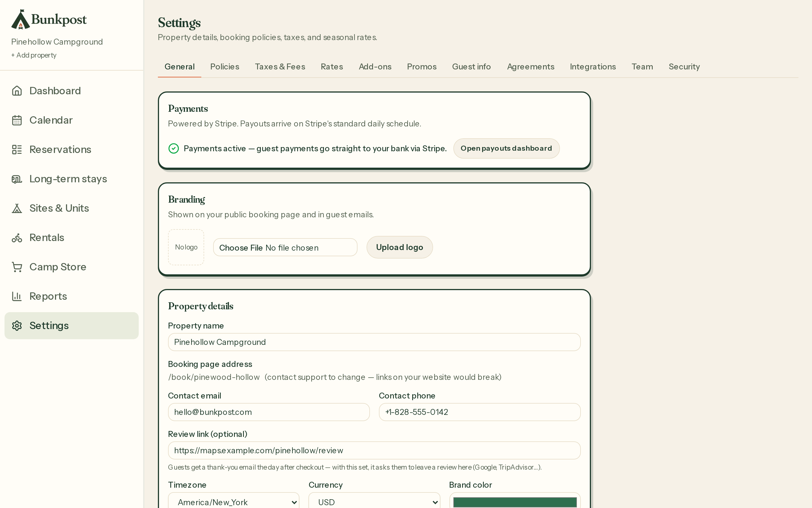Click the Settings gear icon
This screenshot has height=508, width=812.
coord(17,326)
